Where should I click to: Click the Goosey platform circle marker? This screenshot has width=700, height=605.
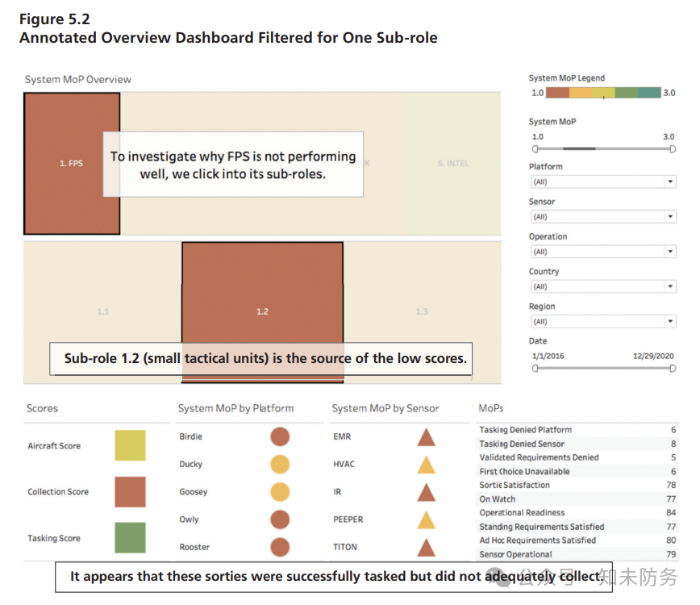(x=280, y=492)
